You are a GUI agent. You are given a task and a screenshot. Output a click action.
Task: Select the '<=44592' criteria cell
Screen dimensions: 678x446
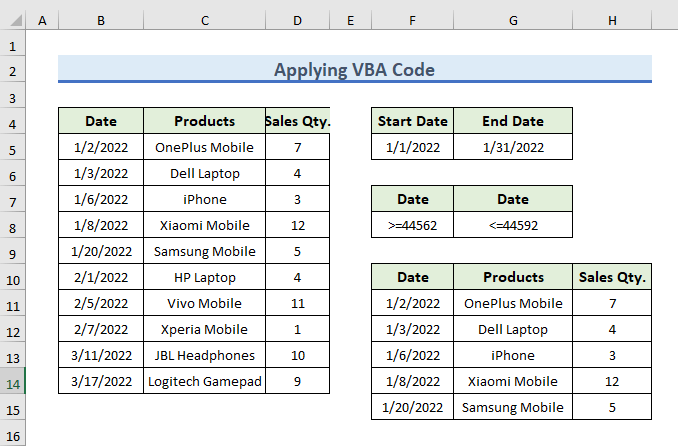513,226
